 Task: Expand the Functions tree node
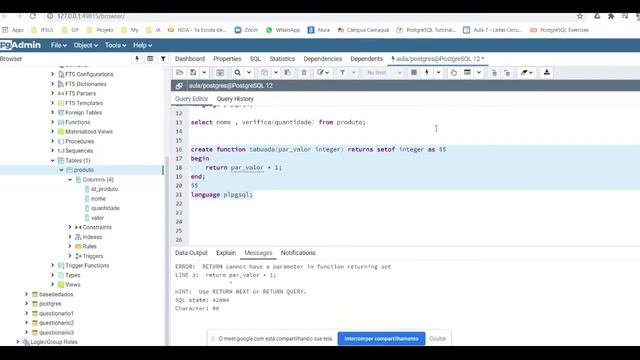[x=53, y=122]
